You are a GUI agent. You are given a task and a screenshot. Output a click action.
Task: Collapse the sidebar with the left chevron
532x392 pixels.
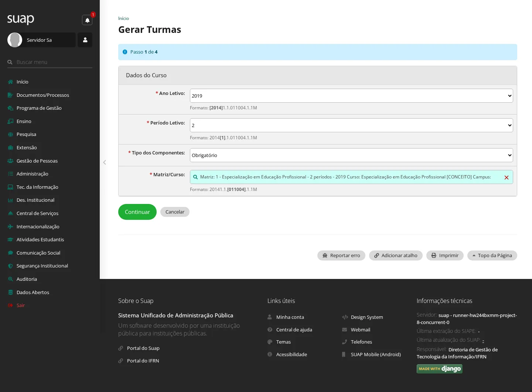click(105, 162)
